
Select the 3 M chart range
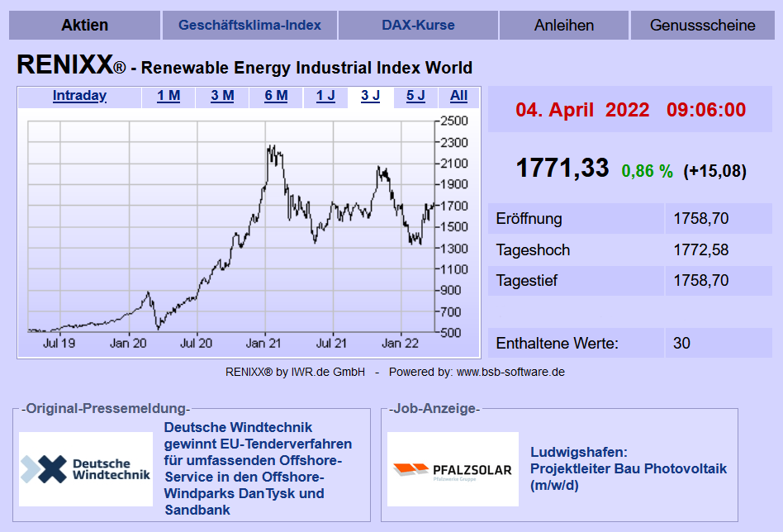(x=222, y=96)
